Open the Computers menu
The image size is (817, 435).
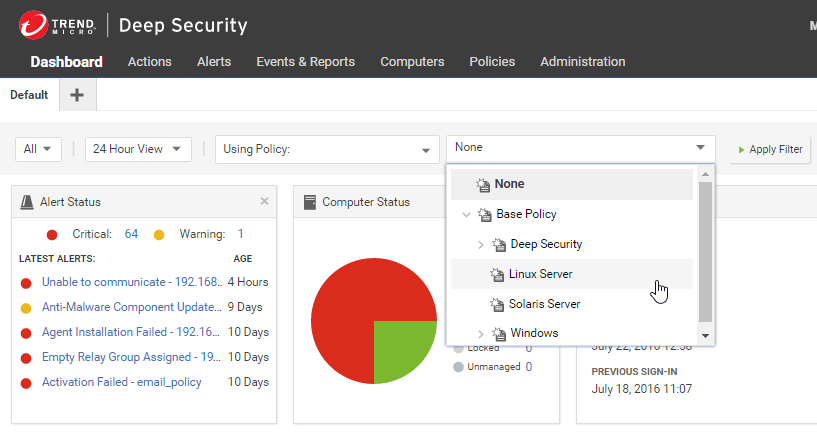[412, 62]
